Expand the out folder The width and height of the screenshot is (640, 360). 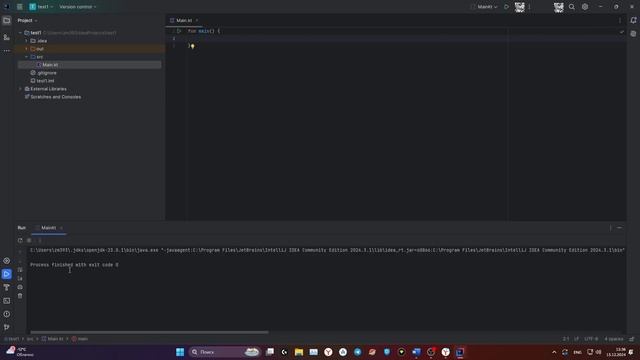(x=27, y=49)
